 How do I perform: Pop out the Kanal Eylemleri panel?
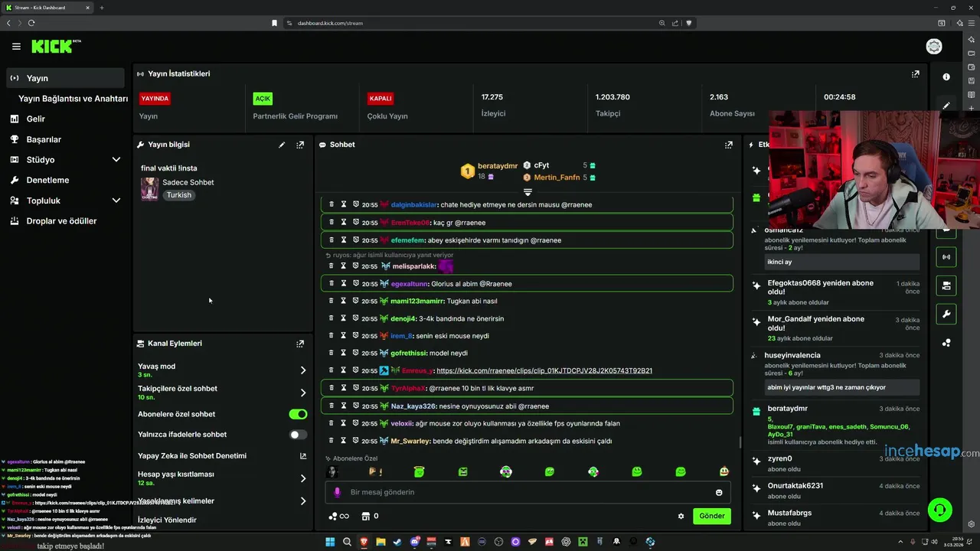coord(300,344)
